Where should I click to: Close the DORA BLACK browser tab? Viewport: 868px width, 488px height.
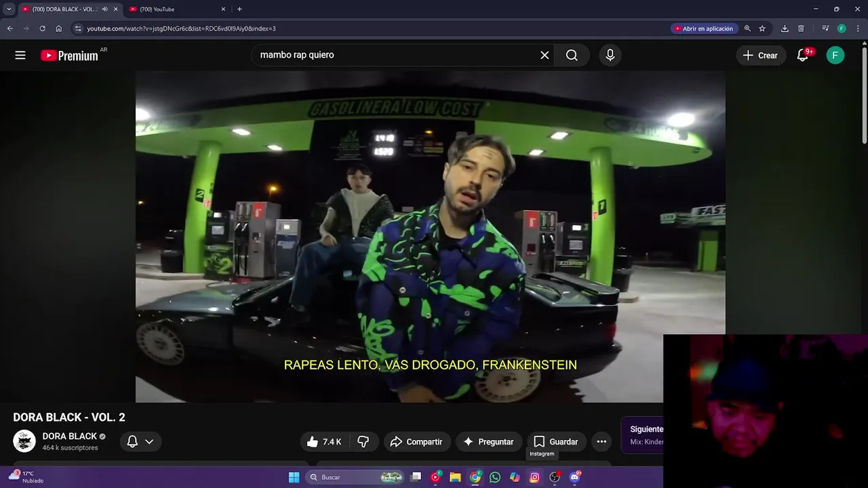115,9
